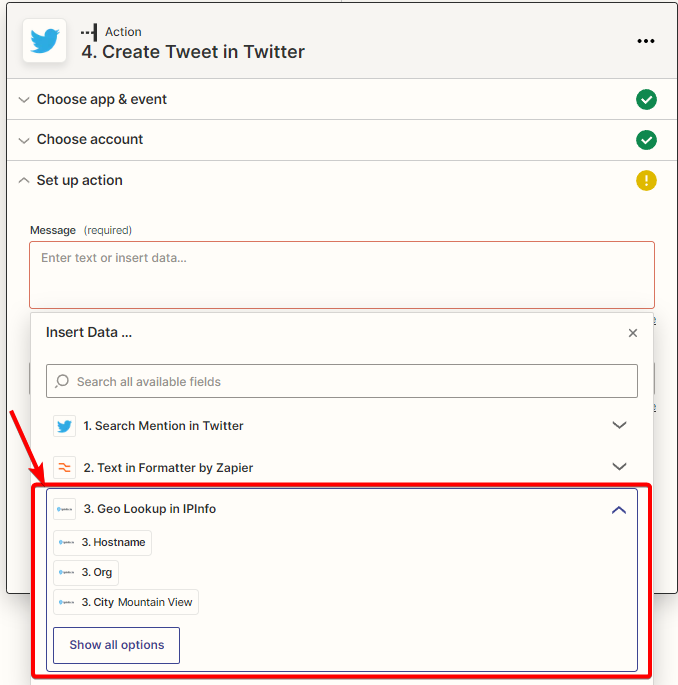Viewport: 678px width, 685px height.
Task: Click IPInfo icon beside Geo Lookup step
Action: (64, 509)
